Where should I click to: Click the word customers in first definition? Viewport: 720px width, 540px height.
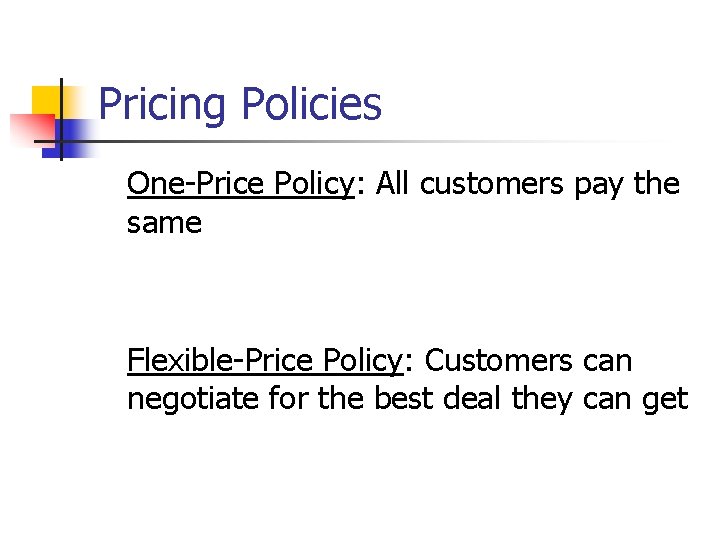(491, 184)
